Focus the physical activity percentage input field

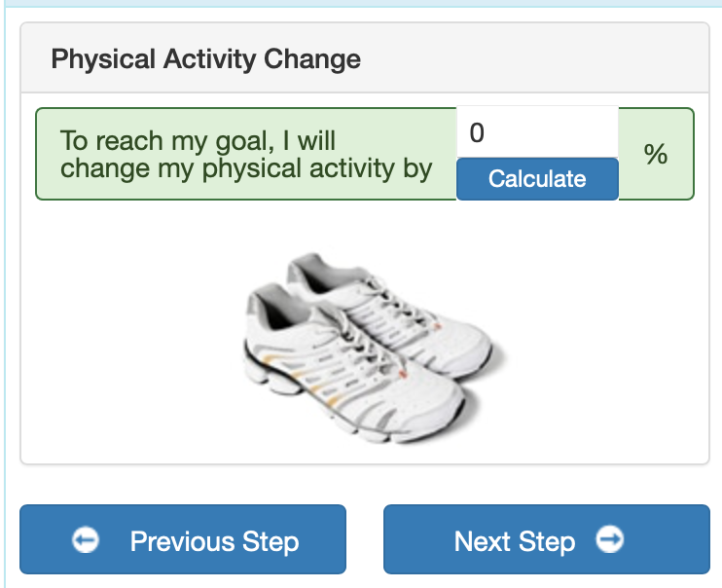coord(537,132)
